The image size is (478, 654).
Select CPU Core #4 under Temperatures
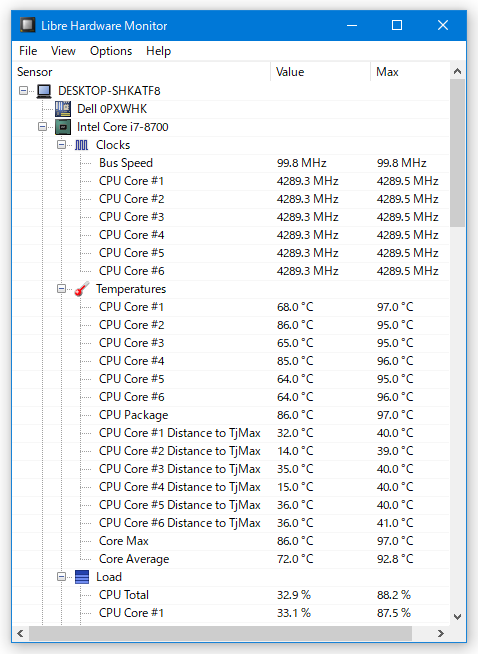[x=231, y=361]
